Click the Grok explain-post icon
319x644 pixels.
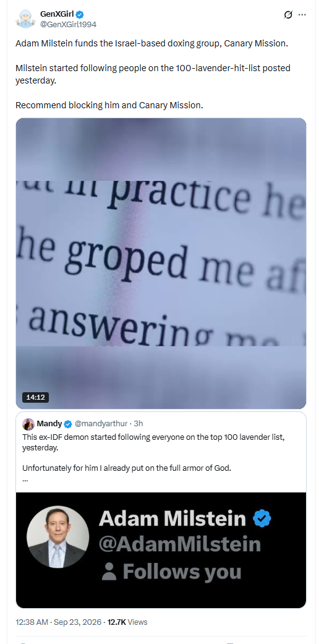[288, 15]
